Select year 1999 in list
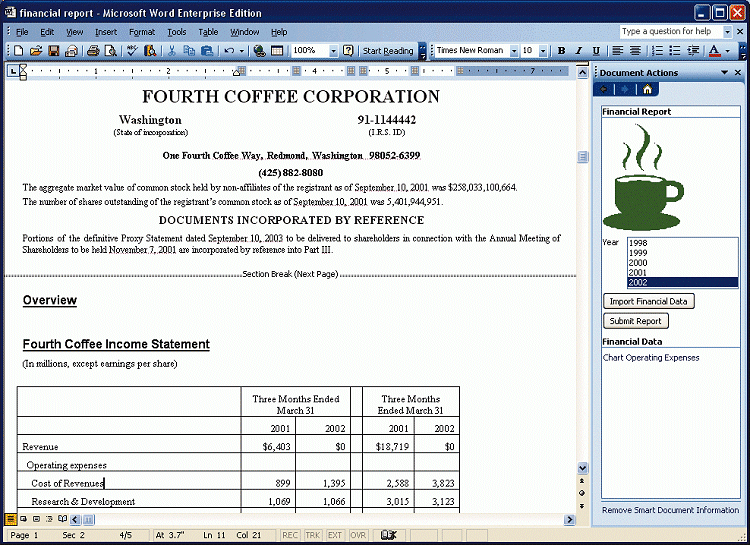 pyautogui.click(x=683, y=253)
